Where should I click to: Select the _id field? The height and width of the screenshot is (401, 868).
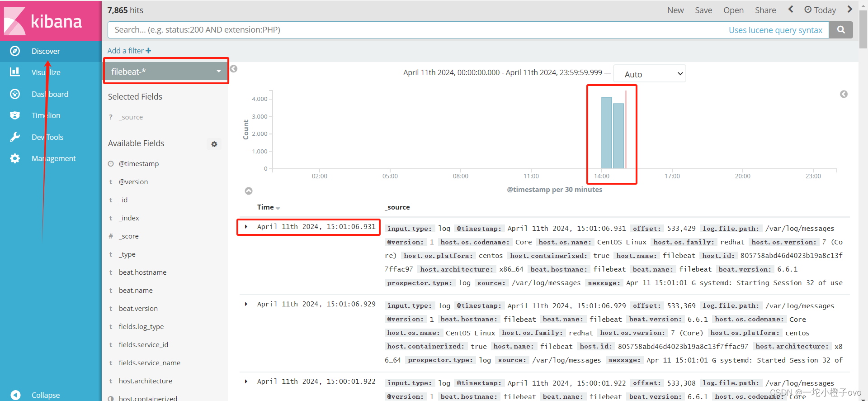point(123,200)
